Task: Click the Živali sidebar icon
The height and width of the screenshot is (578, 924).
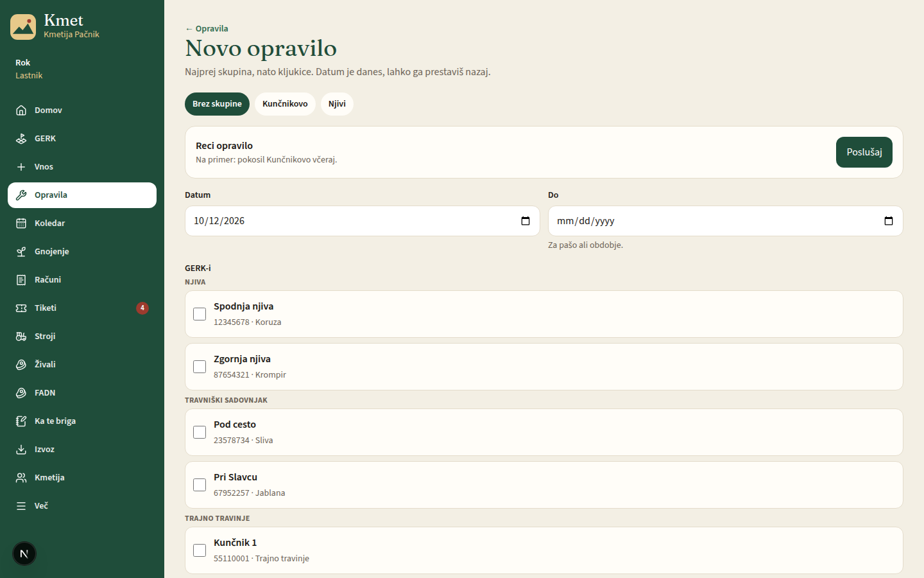Action: [21, 365]
